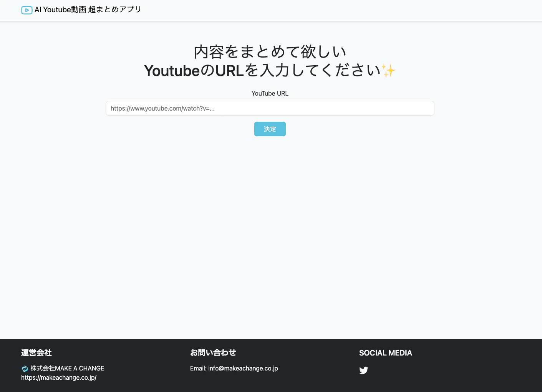
Task: Click the MAKE A CHANGE company logo icon
Action: (25, 369)
